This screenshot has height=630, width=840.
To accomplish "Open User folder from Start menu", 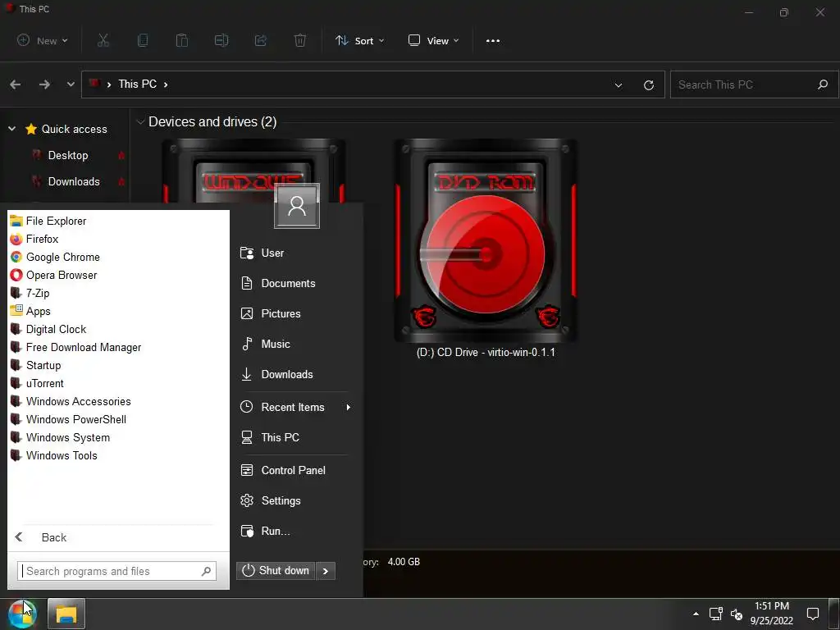I will click(x=262, y=253).
